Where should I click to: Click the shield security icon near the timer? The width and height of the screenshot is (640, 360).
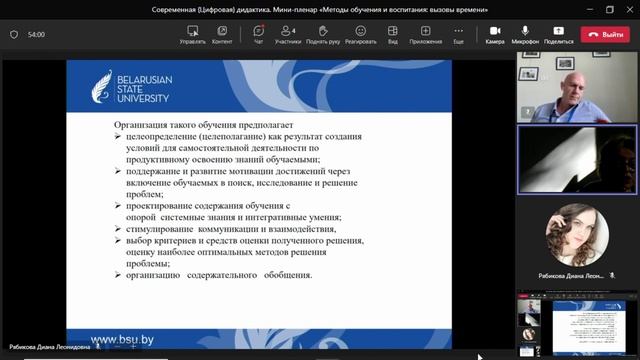tap(14, 35)
